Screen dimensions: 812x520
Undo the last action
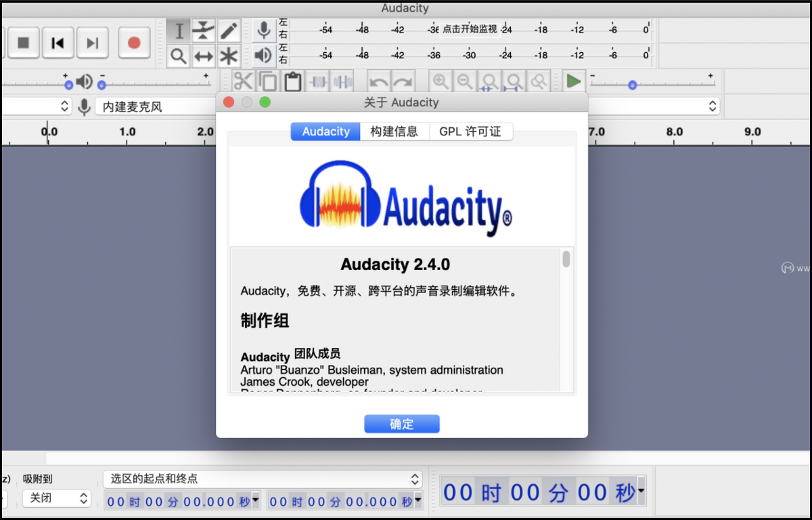pos(378,82)
